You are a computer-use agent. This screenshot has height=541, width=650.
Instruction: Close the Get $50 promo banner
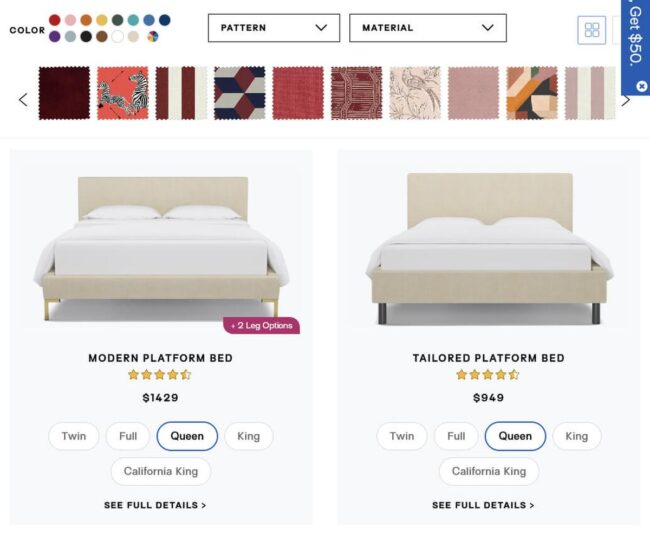642,86
